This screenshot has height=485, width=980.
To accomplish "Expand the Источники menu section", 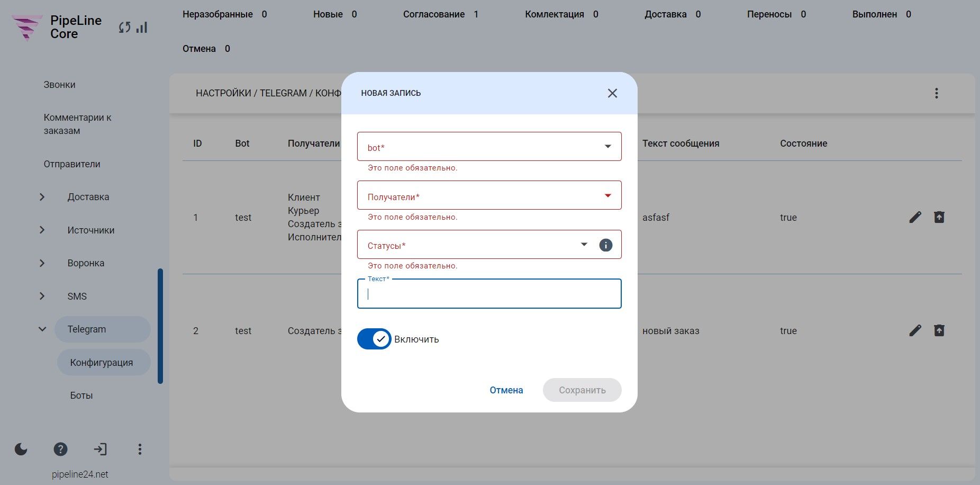I will pos(42,230).
